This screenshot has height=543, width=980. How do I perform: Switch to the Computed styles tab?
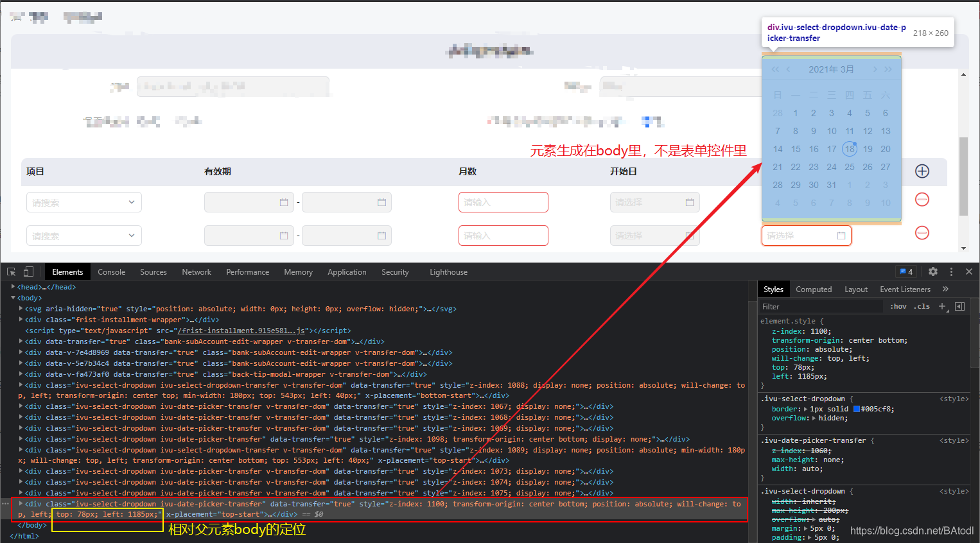[814, 289]
